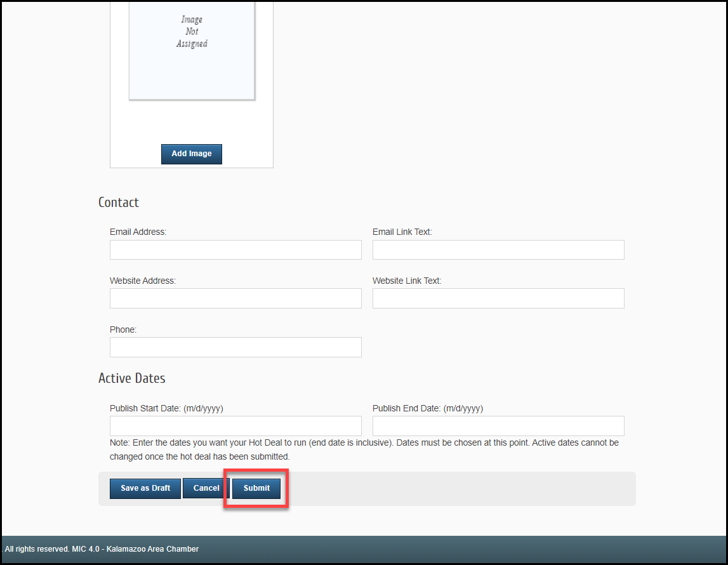
Task: Select the Publish End Date field
Action: click(x=498, y=426)
